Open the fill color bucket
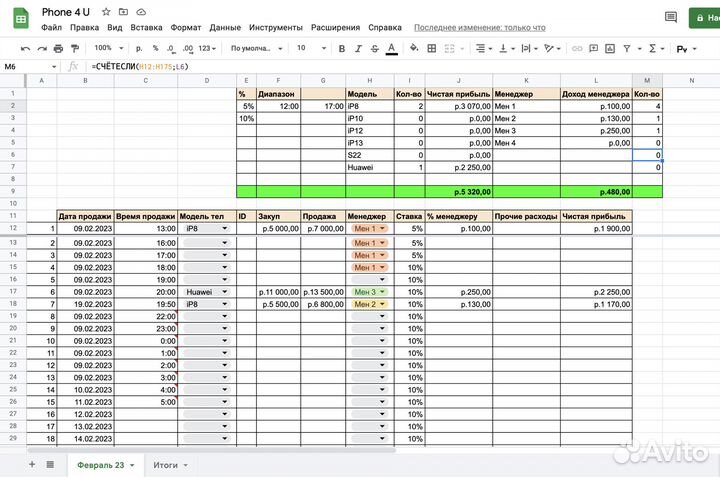Viewport: 720px width, 477px height. [x=414, y=48]
